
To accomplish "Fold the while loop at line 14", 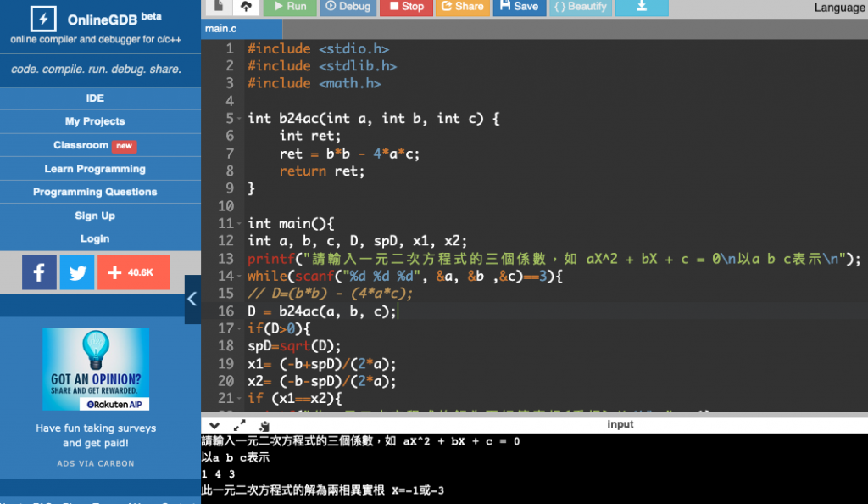I will 239,277.
